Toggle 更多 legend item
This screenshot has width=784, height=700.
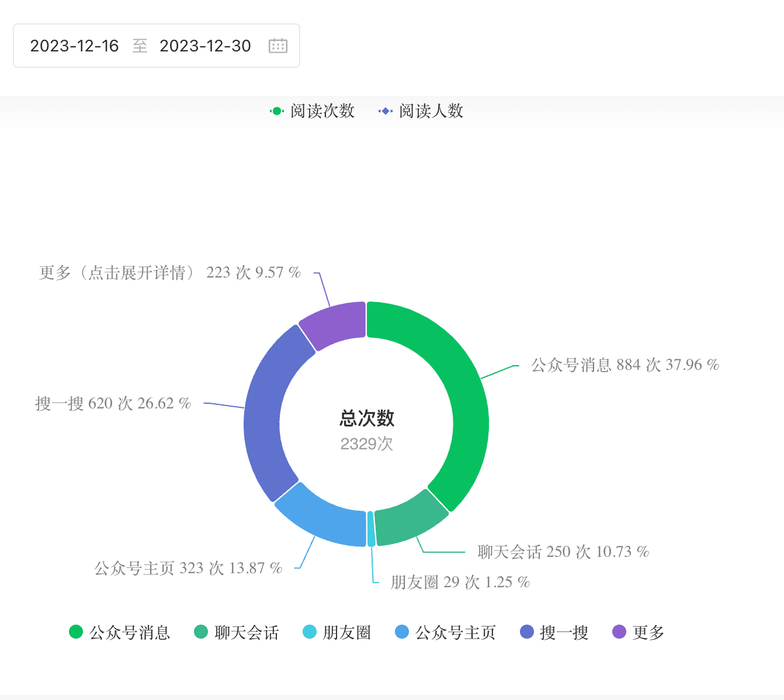(638, 632)
